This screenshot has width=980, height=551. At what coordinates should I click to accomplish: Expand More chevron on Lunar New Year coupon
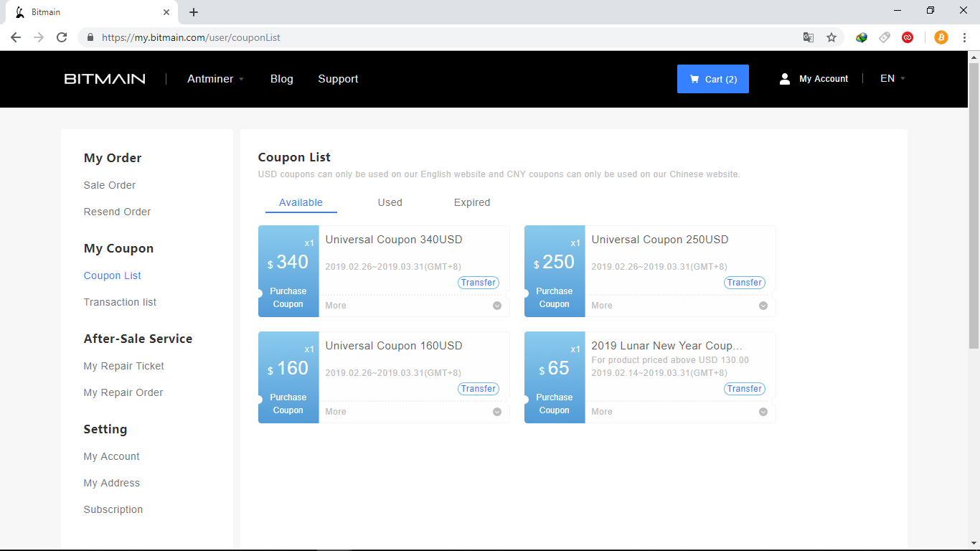[x=763, y=412]
